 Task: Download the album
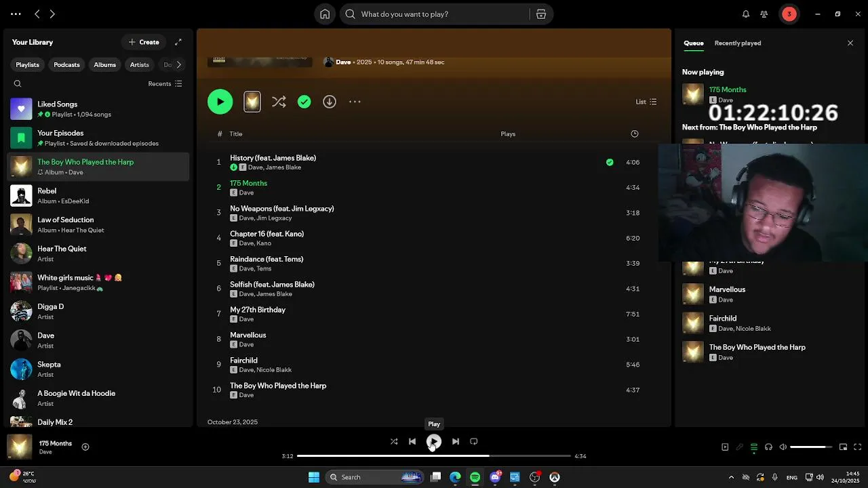click(x=330, y=102)
